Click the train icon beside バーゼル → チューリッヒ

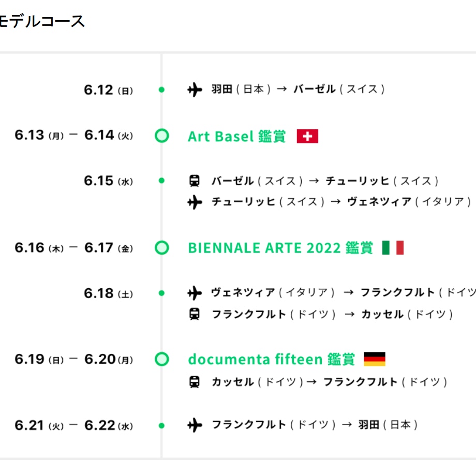click(195, 181)
